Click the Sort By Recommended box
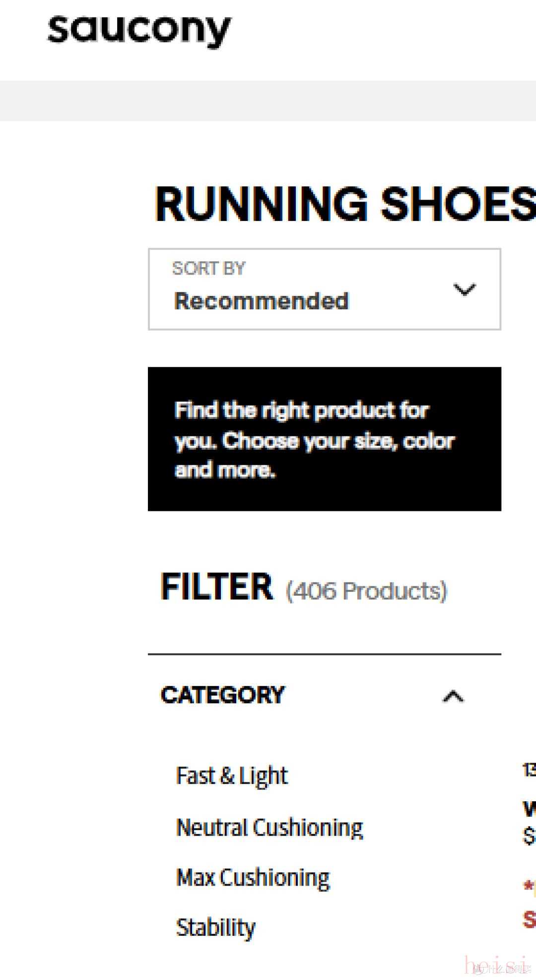536x980 pixels. (x=325, y=289)
